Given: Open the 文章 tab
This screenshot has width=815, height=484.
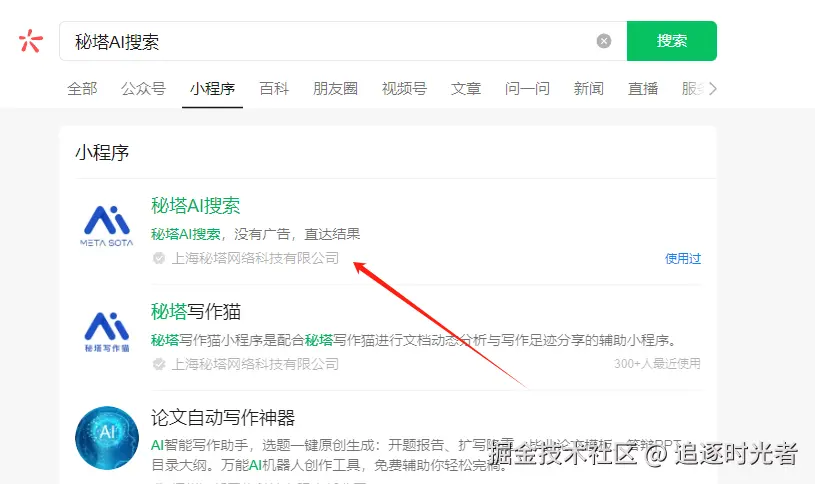Looking at the screenshot, I should 466,88.
